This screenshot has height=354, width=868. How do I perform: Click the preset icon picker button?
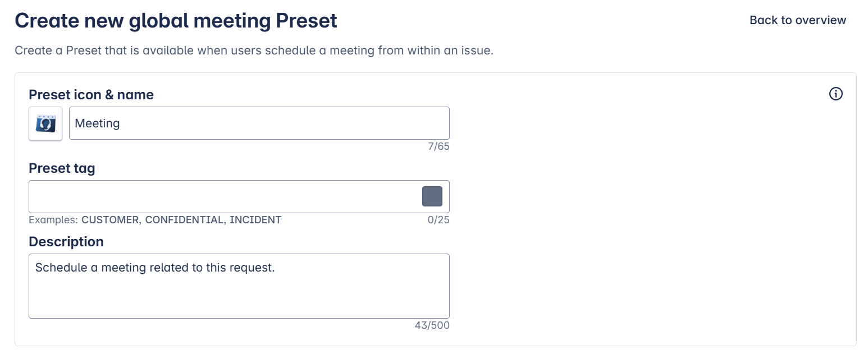pos(45,123)
